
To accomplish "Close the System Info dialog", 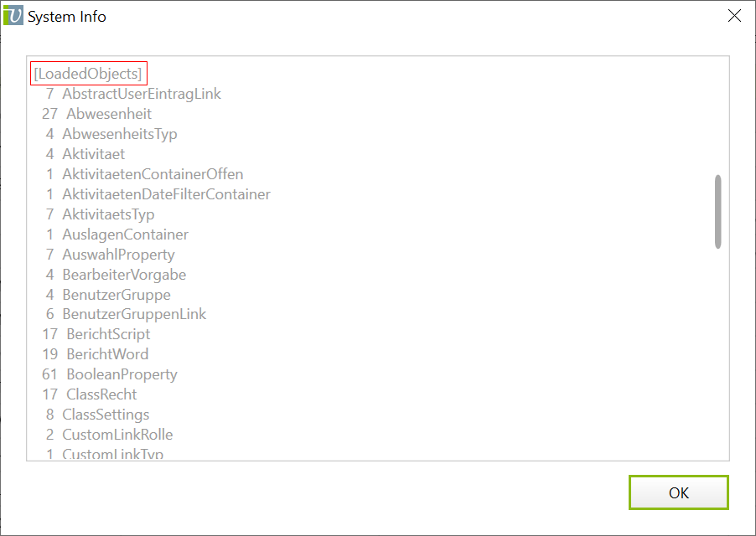I will 734,16.
